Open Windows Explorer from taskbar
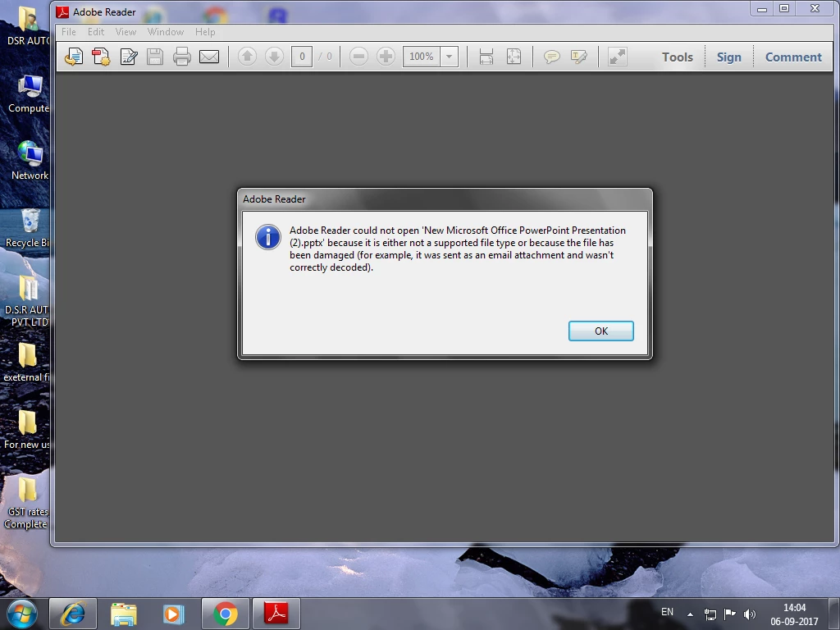Image resolution: width=840 pixels, height=630 pixels. coord(124,614)
